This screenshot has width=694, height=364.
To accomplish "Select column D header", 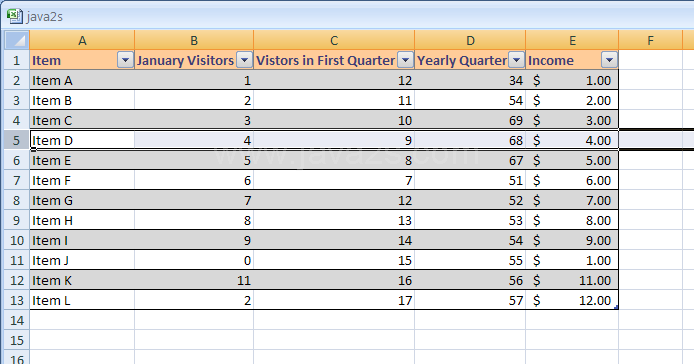I will pos(470,40).
